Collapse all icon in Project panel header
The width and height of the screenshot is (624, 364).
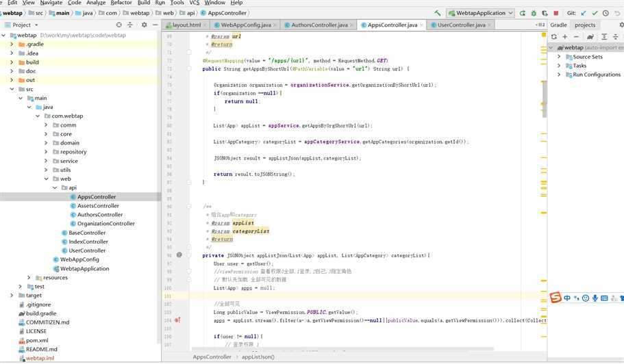tap(129, 25)
